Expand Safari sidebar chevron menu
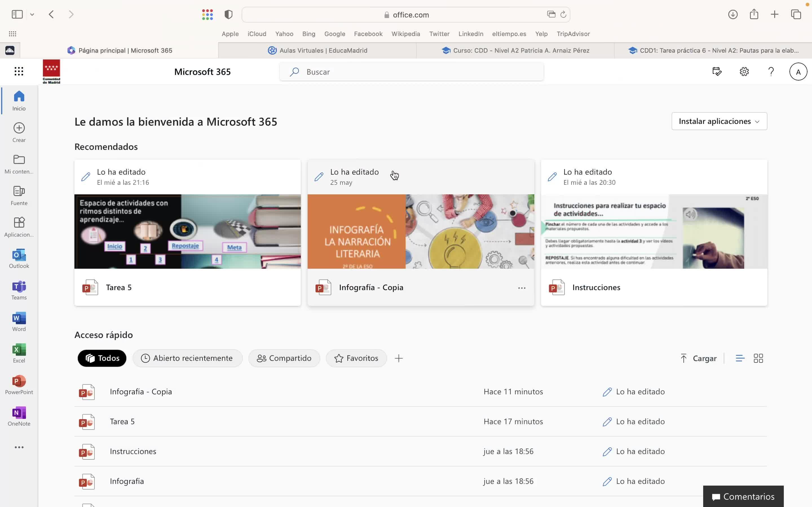Image resolution: width=812 pixels, height=507 pixels. click(x=32, y=14)
